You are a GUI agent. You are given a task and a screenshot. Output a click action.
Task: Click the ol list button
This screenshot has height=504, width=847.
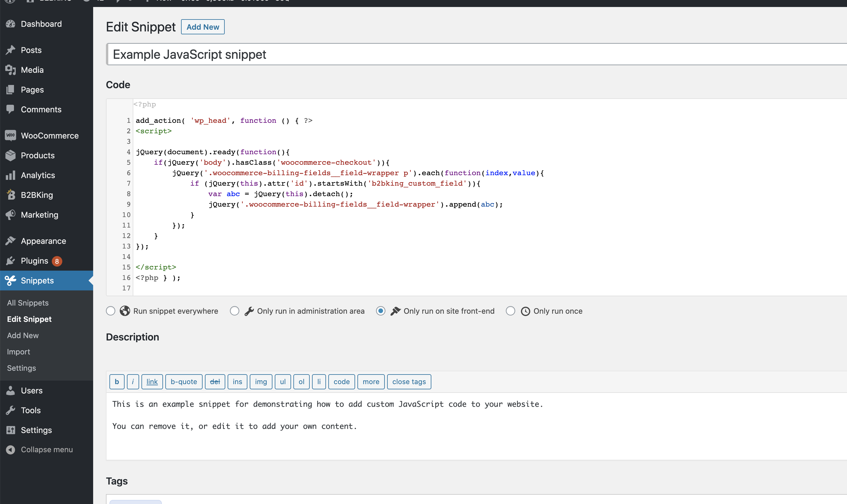pyautogui.click(x=302, y=382)
